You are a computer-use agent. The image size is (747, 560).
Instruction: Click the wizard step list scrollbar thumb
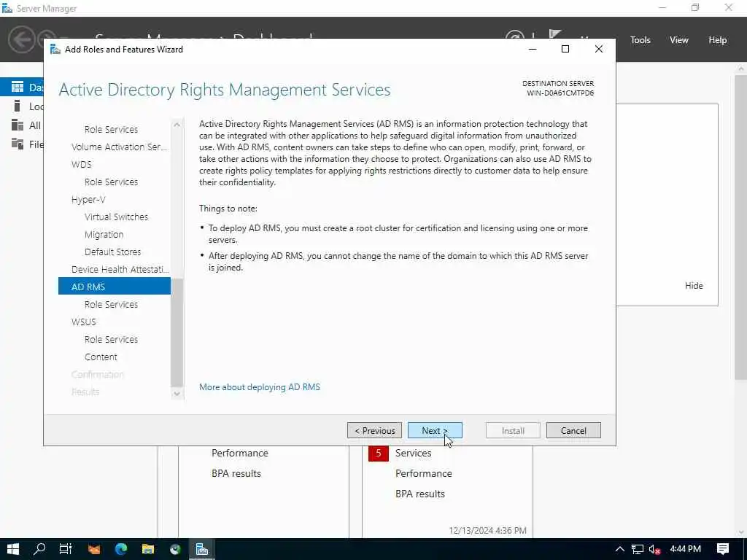tap(177, 332)
